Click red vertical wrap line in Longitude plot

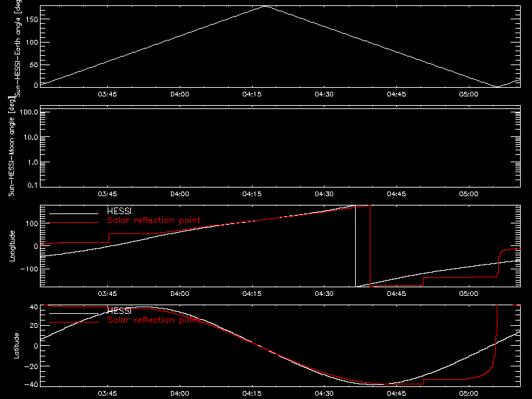(370, 246)
